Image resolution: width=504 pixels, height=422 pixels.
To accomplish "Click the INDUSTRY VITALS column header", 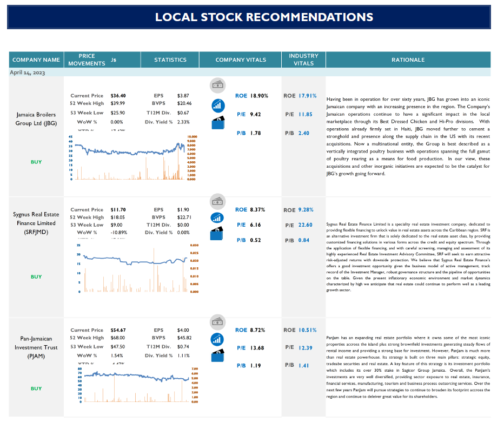I will pos(303,60).
